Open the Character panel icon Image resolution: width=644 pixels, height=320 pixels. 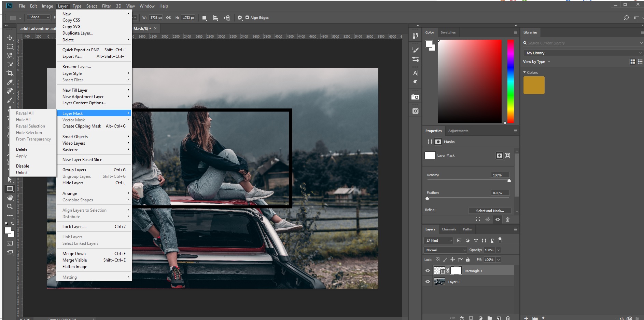pyautogui.click(x=415, y=73)
